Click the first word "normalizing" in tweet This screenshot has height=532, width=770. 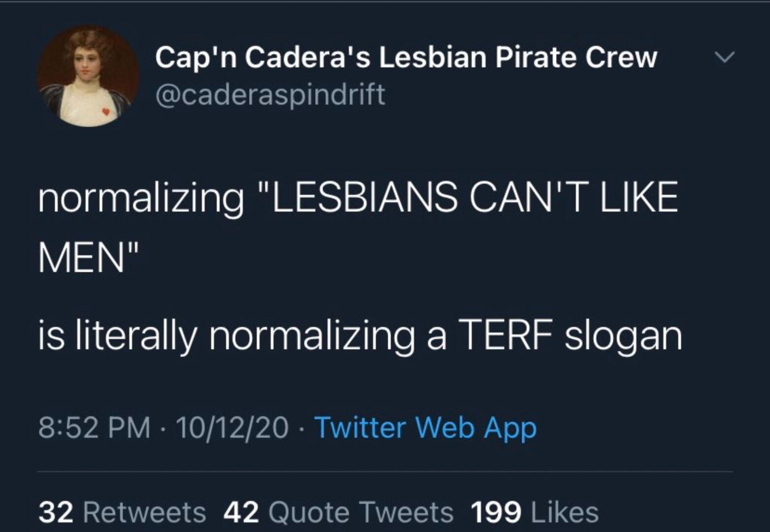[141, 199]
